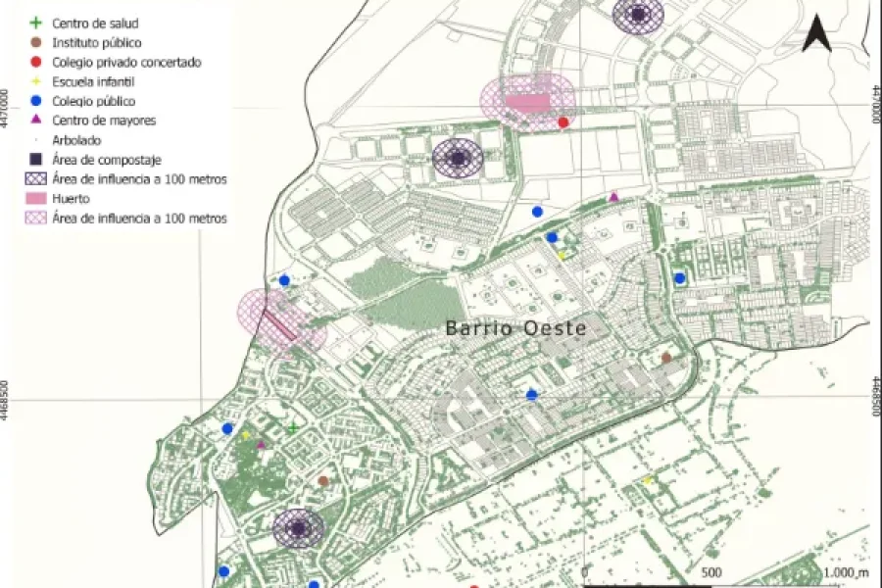Click the blue Colegio público legend circle
This screenshot has width=882, height=588.
pyautogui.click(x=36, y=101)
